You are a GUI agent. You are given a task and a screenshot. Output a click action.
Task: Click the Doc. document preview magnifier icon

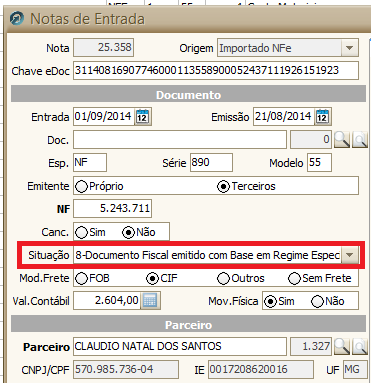[x=360, y=140]
